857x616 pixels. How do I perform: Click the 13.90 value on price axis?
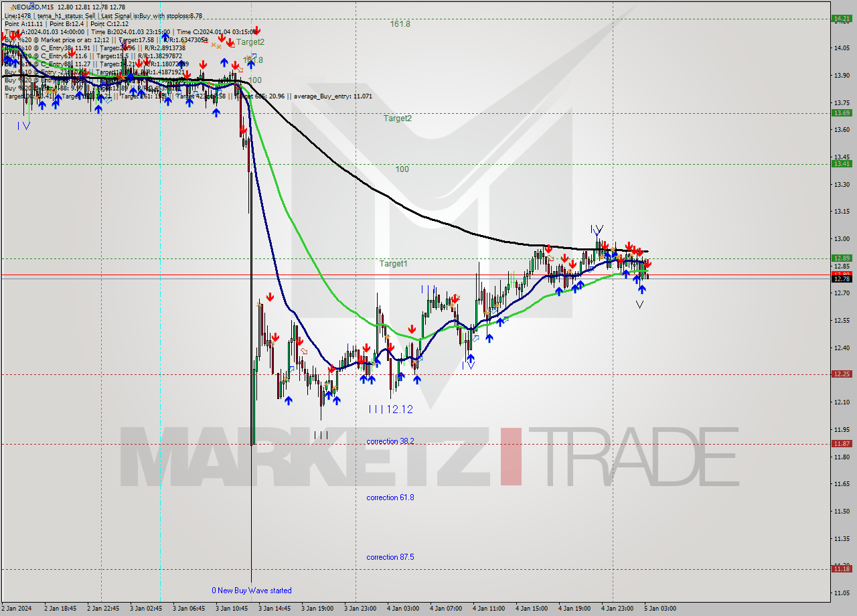click(x=842, y=75)
